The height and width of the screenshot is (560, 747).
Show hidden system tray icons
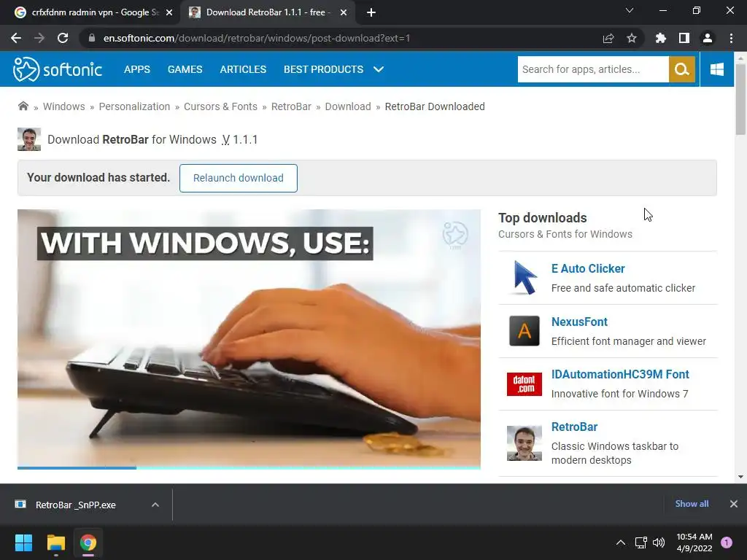(621, 542)
